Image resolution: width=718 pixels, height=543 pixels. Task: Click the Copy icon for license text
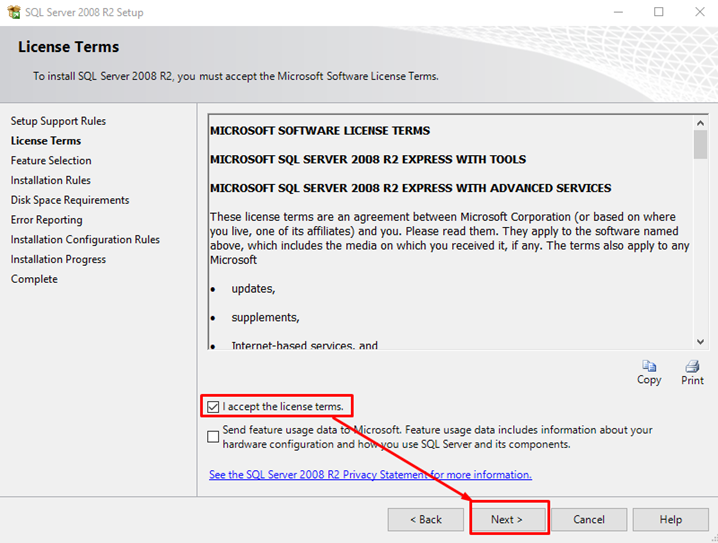pos(649,367)
